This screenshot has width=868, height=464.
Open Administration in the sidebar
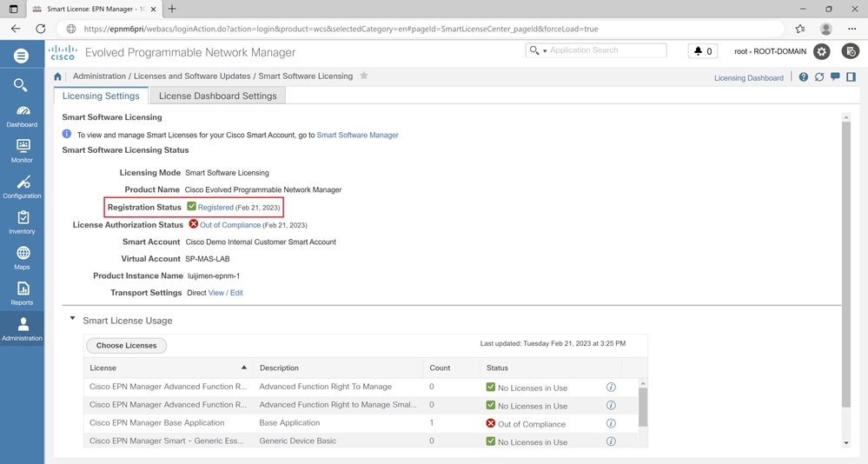tap(22, 329)
